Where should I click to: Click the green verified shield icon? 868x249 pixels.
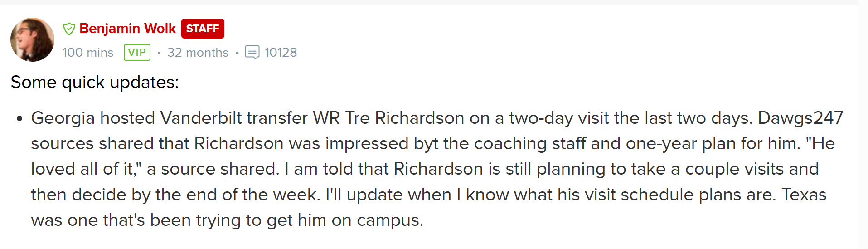pyautogui.click(x=69, y=29)
